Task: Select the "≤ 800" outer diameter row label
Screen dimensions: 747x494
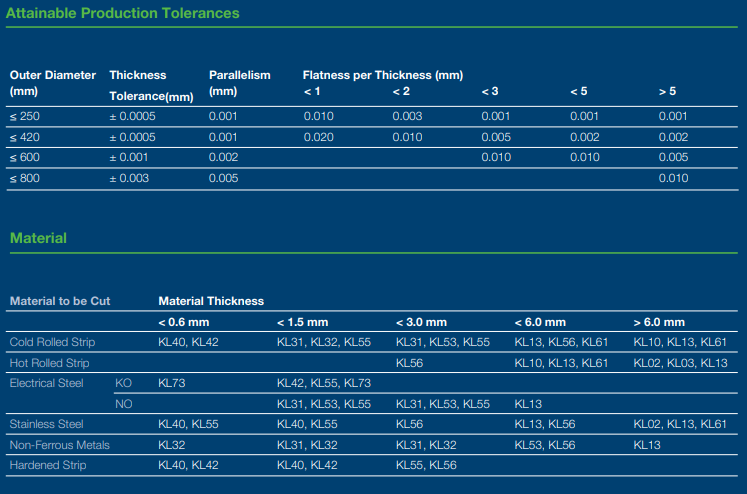Action: [x=25, y=178]
